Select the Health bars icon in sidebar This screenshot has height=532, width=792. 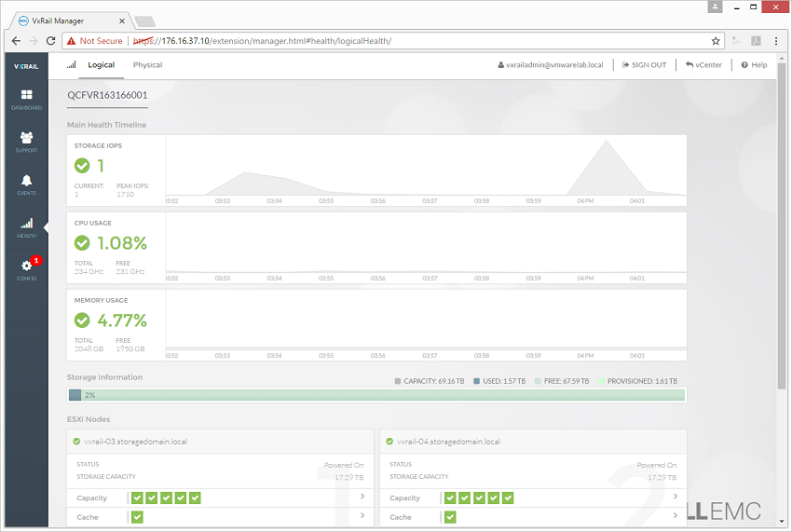click(27, 223)
